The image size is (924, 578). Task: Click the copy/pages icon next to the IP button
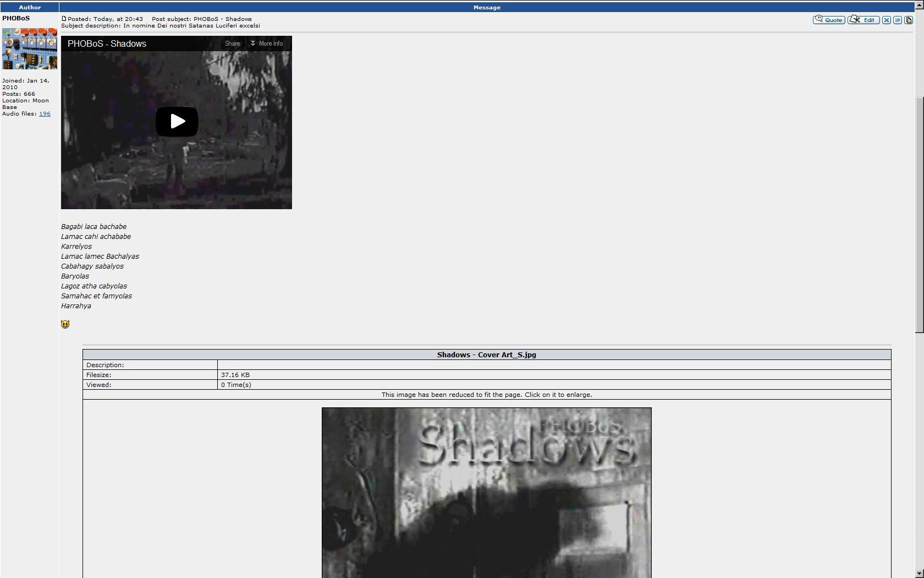click(x=908, y=20)
